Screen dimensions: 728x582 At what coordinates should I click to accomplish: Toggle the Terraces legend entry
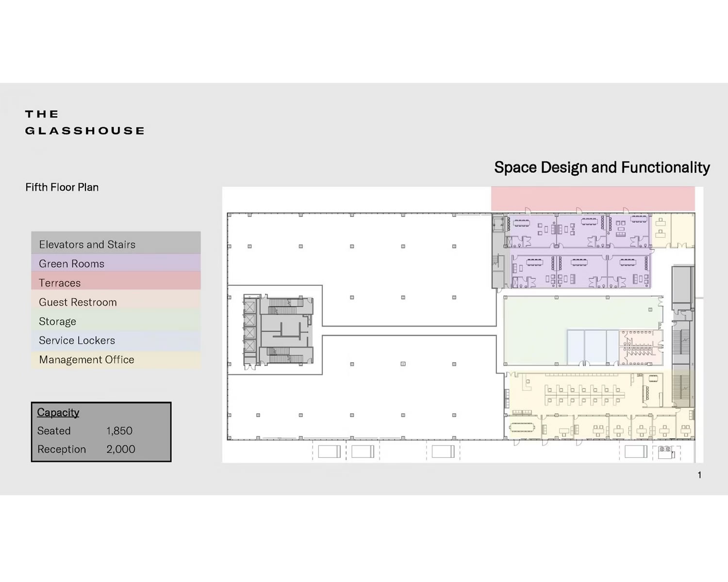pos(60,283)
